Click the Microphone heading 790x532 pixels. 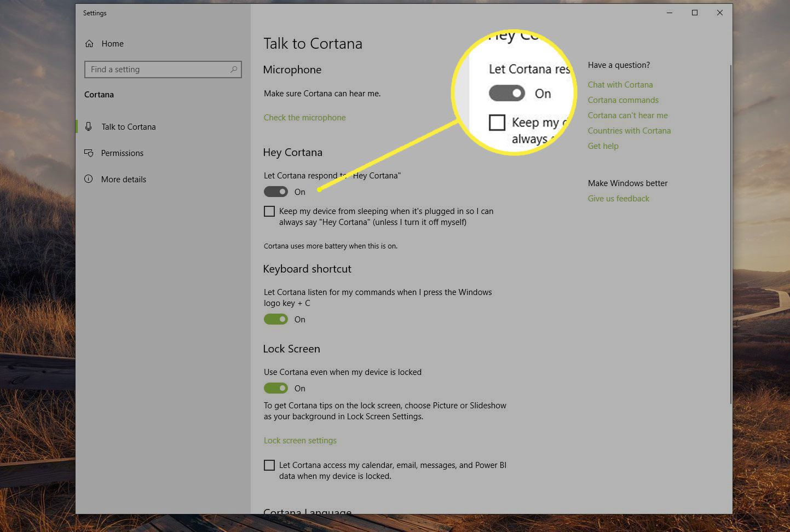(x=292, y=70)
